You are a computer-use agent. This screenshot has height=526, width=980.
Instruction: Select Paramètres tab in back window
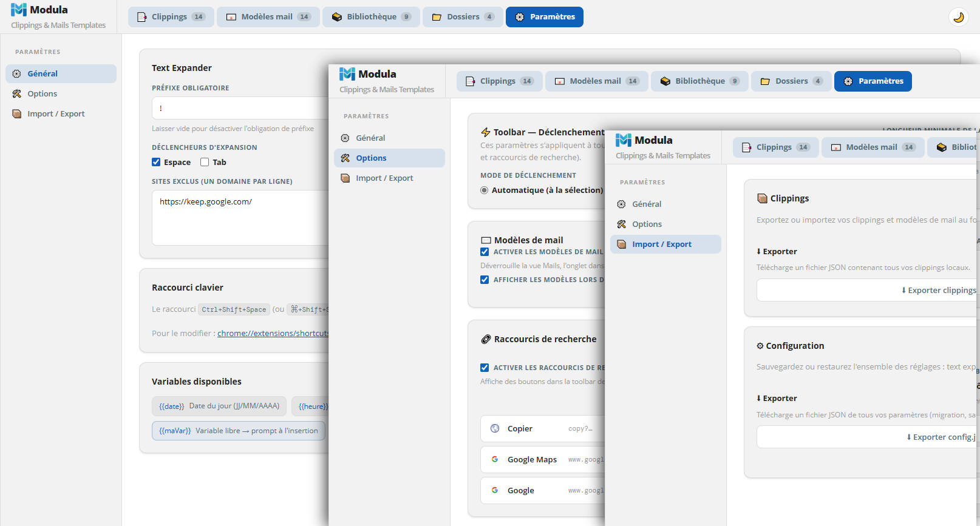pyautogui.click(x=545, y=17)
